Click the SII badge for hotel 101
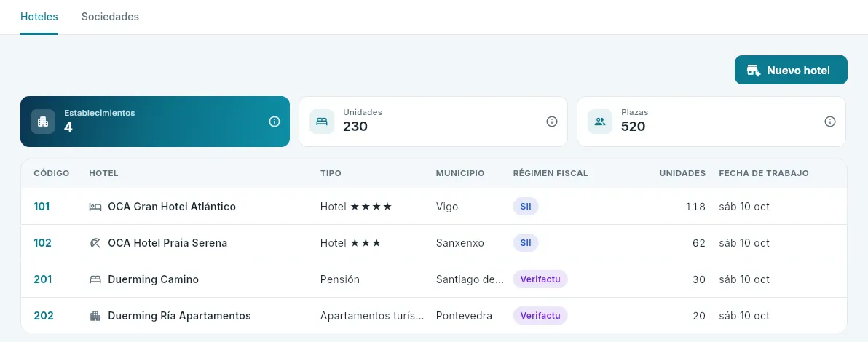This screenshot has height=342, width=868. pos(526,207)
